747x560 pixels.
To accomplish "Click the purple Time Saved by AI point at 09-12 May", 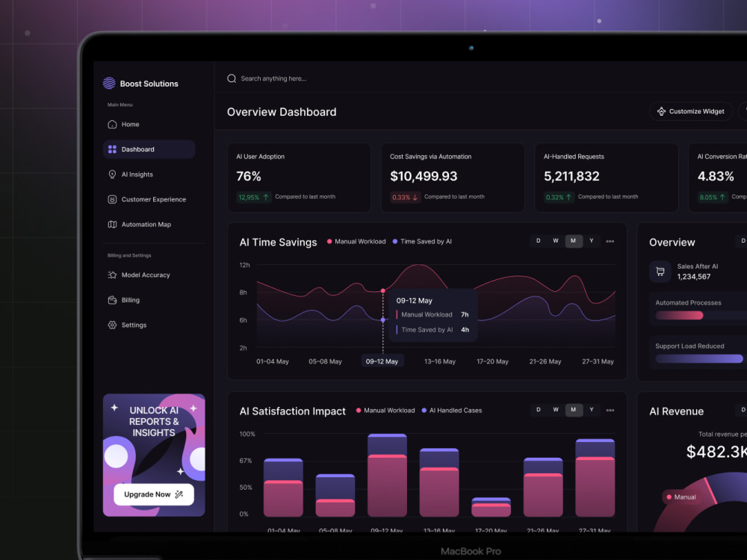I will click(x=382, y=320).
